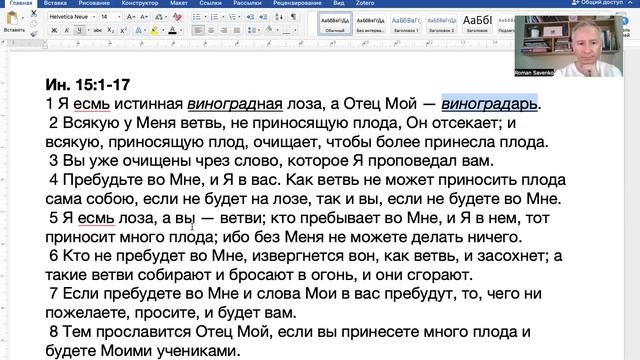
Task: Decrease font size with the smaller A icon
Action: tap(144, 17)
